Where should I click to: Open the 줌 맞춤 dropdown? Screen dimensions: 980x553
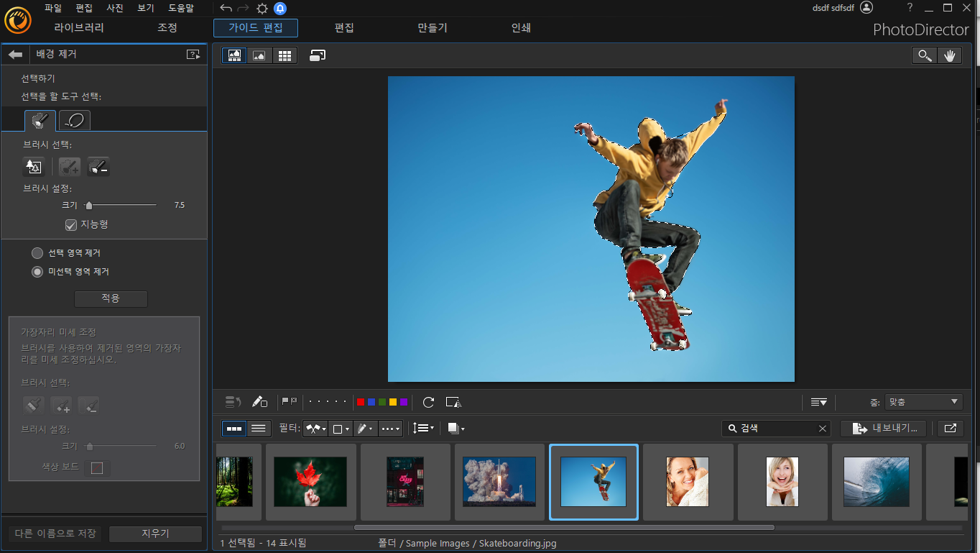pyautogui.click(x=923, y=402)
